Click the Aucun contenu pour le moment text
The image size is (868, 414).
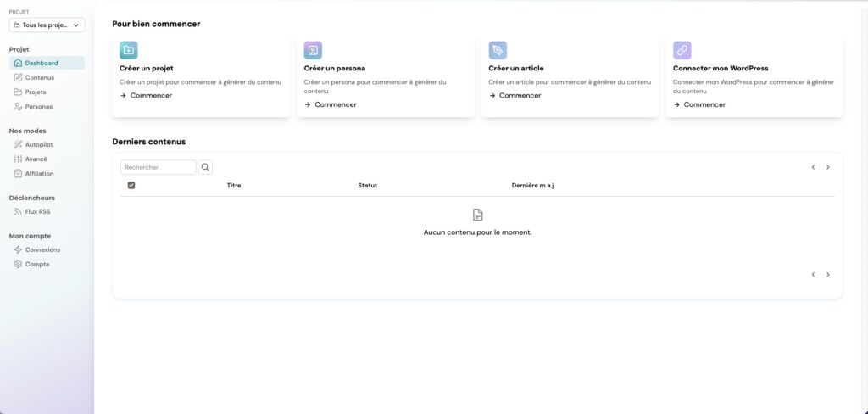coord(478,232)
